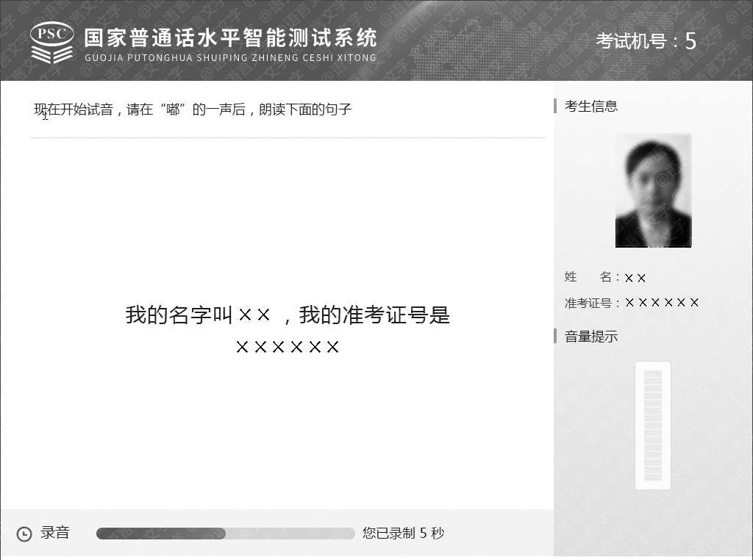Click the 音量提示 section heading
Screen dimensions: 753x560
click(x=590, y=337)
